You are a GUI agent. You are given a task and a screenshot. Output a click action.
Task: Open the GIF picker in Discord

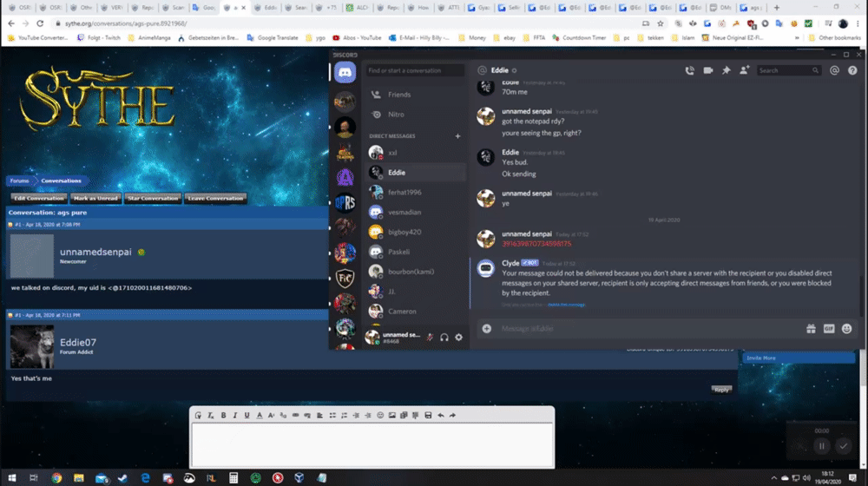[x=829, y=329]
